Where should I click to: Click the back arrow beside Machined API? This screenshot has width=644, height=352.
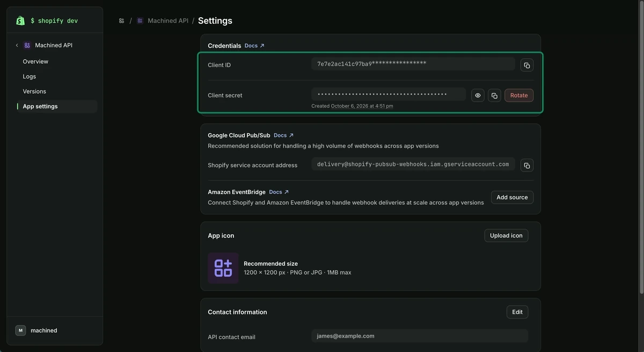point(17,45)
